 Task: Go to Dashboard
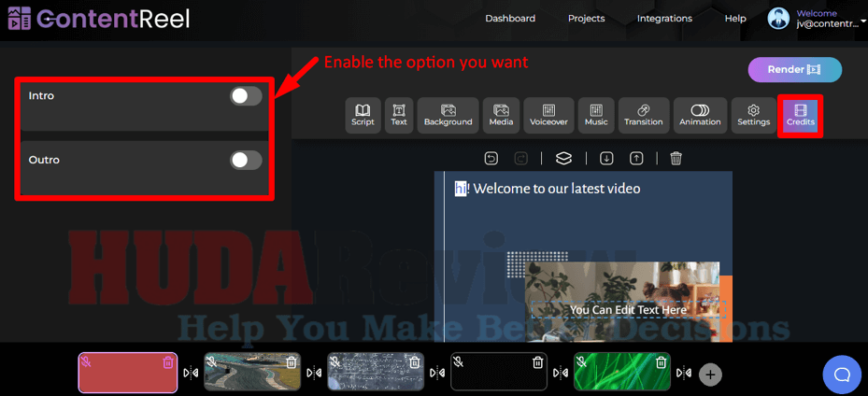[x=510, y=19]
